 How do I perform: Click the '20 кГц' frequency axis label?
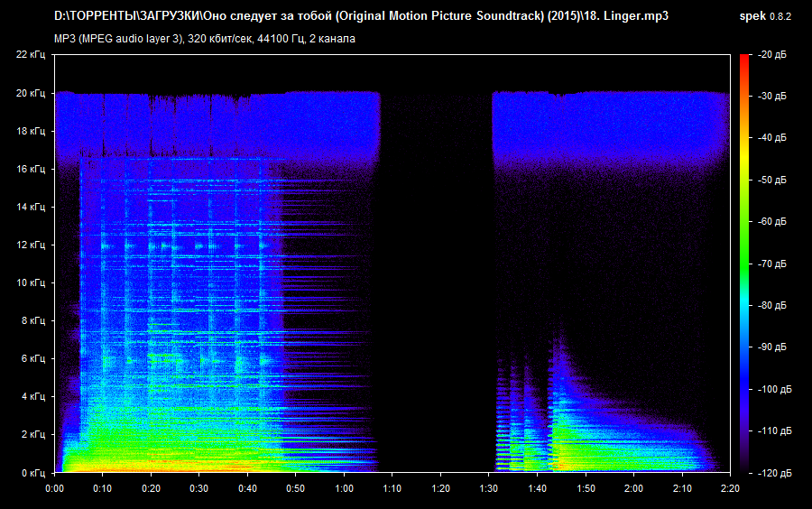point(31,93)
